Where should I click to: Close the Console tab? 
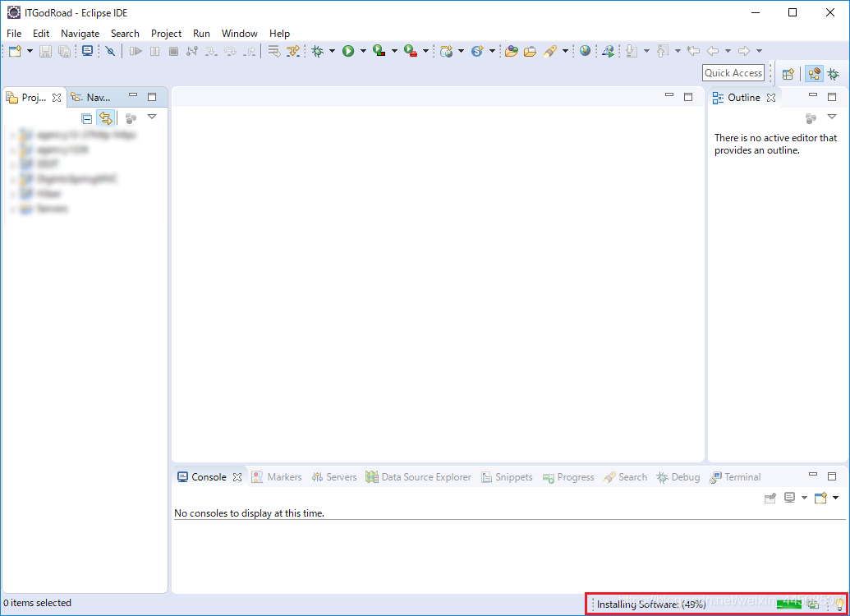237,477
